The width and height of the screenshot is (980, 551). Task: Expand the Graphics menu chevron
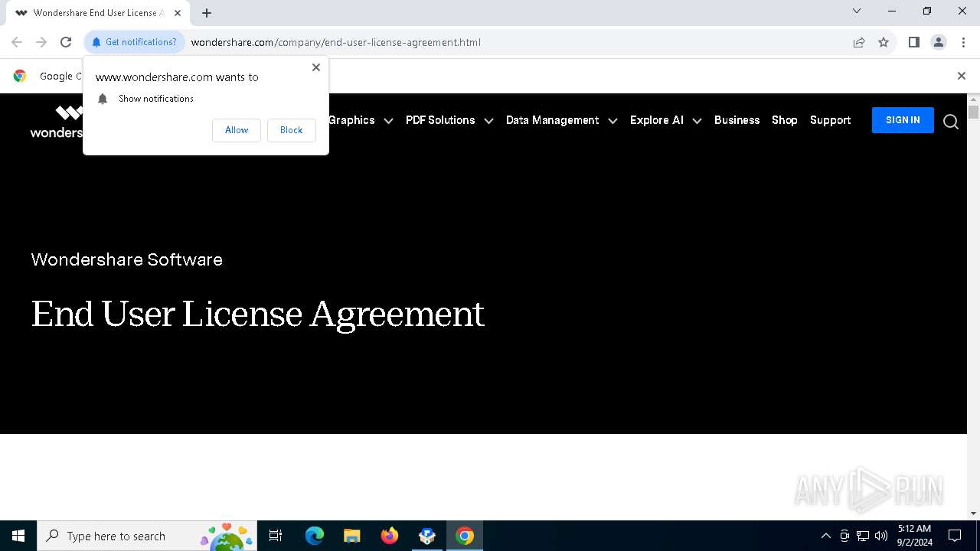click(x=388, y=121)
